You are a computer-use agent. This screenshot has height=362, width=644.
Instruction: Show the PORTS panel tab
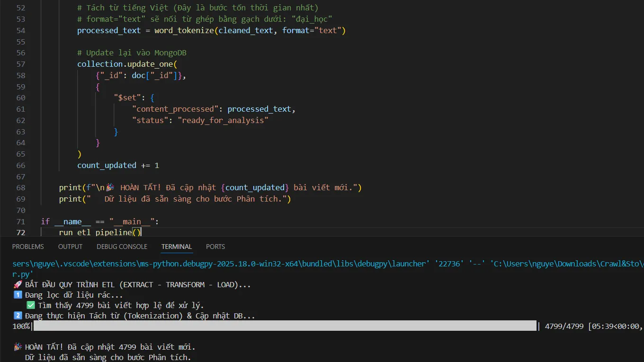(215, 247)
